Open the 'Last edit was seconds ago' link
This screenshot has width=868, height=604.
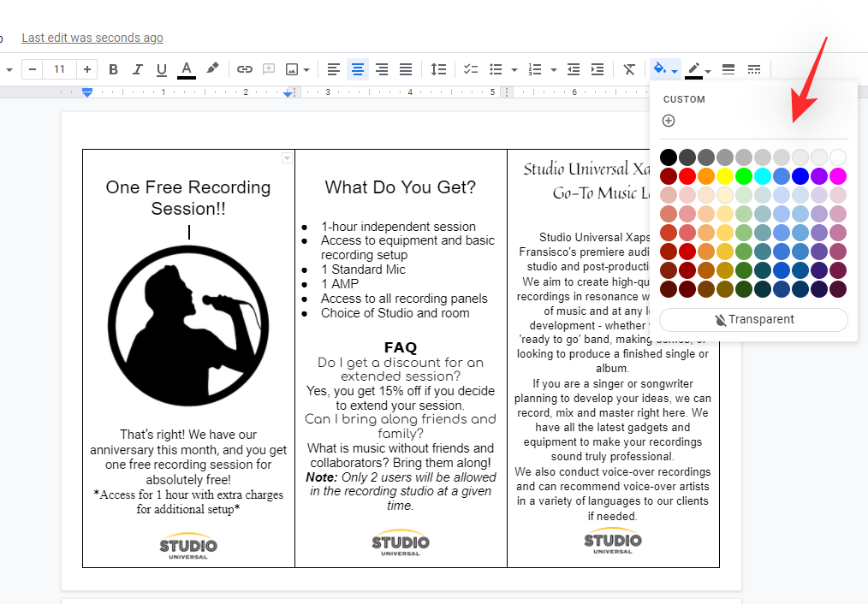click(x=92, y=38)
